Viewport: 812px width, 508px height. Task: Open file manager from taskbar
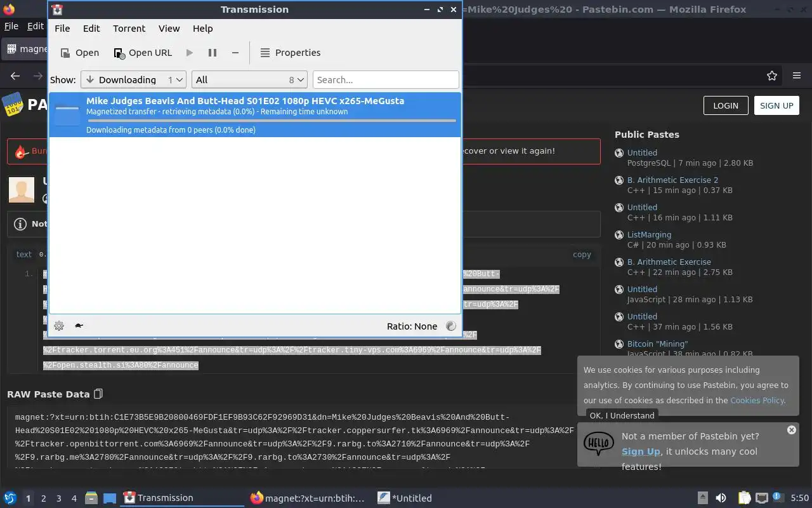[91, 498]
